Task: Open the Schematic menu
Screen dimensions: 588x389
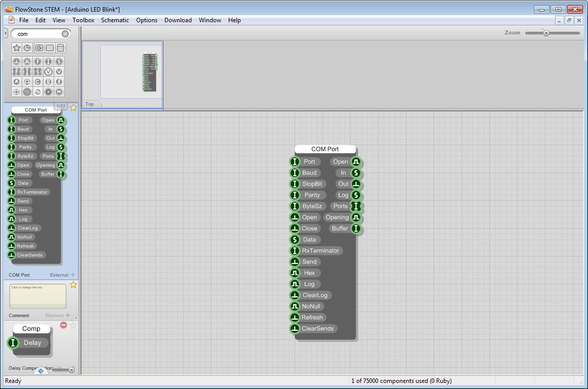Action: 115,20
